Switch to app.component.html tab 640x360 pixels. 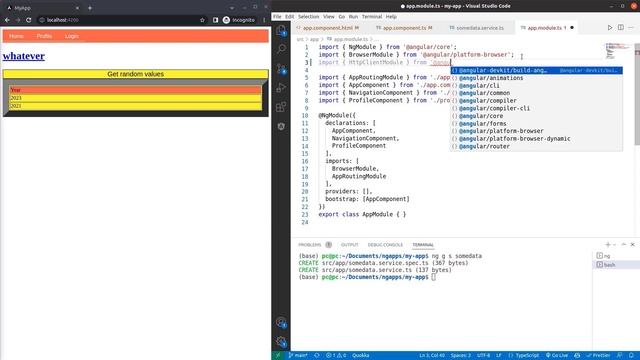pos(329,28)
